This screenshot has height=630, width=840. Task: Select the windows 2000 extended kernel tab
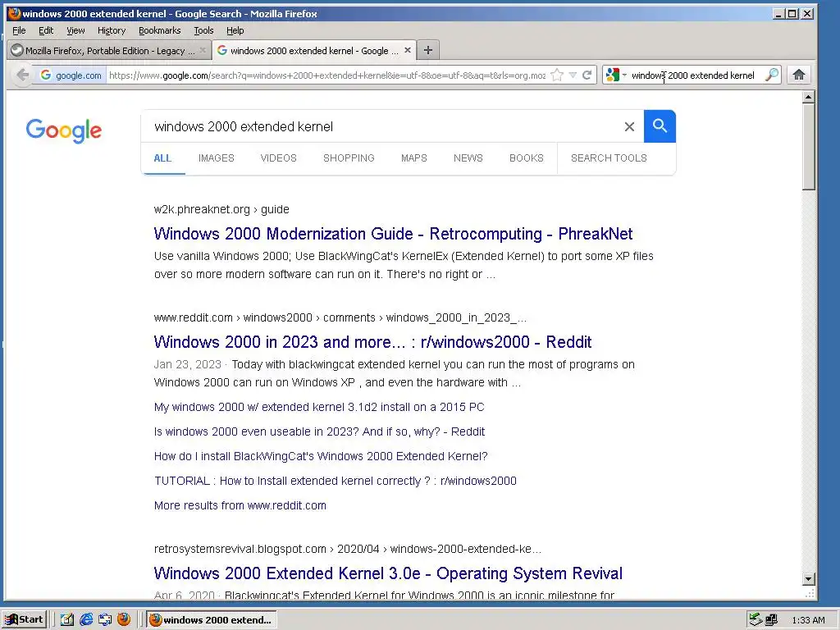pos(314,50)
